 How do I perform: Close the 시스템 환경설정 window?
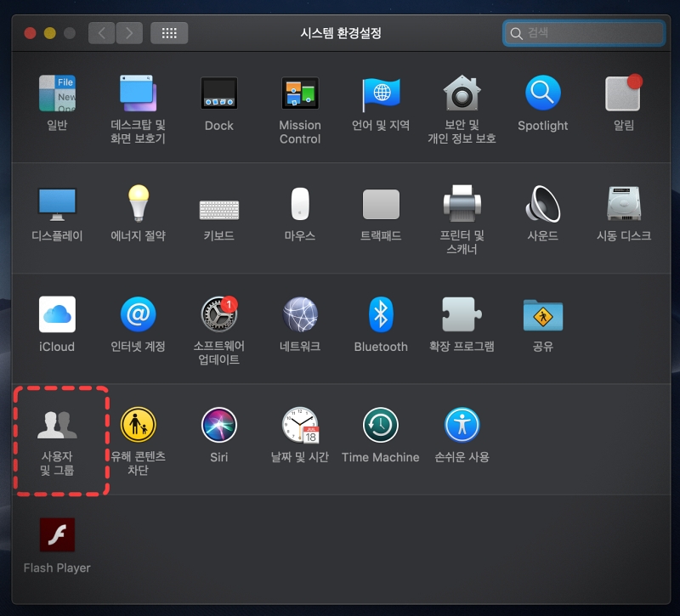point(30,33)
